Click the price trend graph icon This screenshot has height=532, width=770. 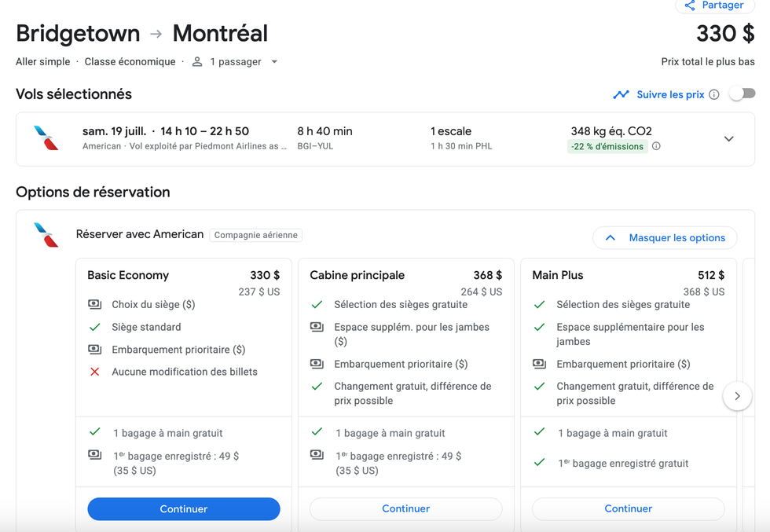click(621, 94)
